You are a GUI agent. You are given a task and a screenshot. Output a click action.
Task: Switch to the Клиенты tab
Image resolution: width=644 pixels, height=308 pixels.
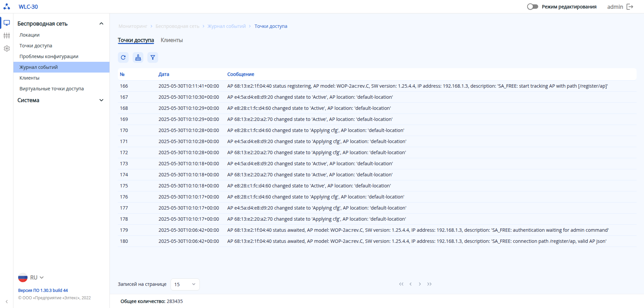[172, 40]
